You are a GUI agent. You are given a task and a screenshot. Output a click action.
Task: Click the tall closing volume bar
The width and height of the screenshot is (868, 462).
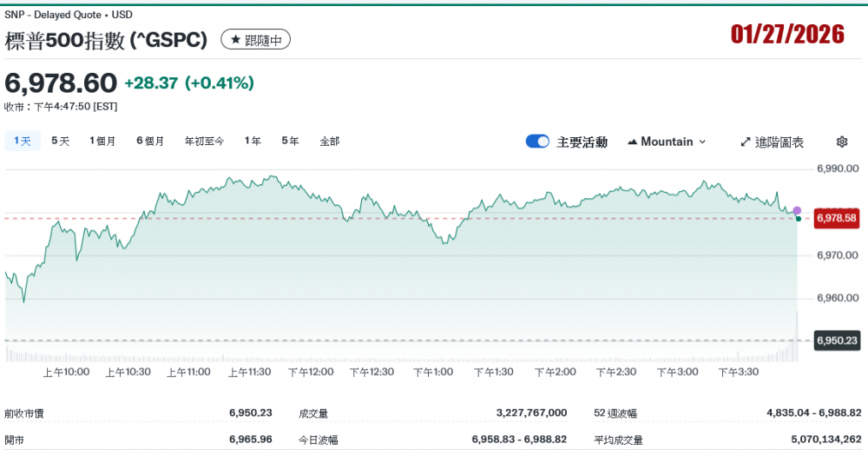797,335
